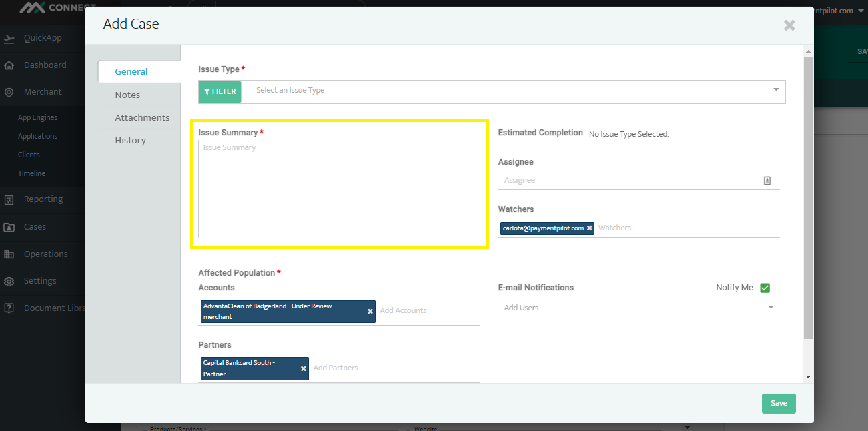Click the Add Accounts field
Image resolution: width=868 pixels, height=431 pixels.
427,311
